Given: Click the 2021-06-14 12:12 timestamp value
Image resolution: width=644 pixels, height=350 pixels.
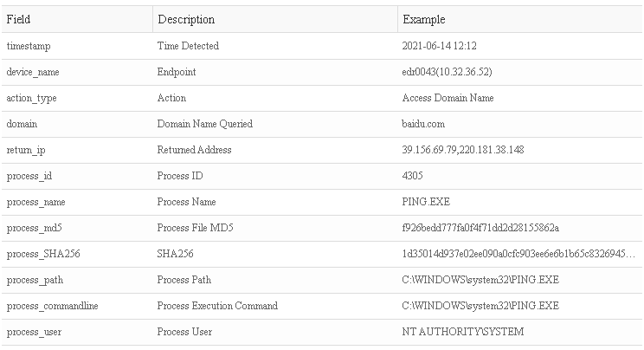Looking at the screenshot, I should click(x=440, y=46).
